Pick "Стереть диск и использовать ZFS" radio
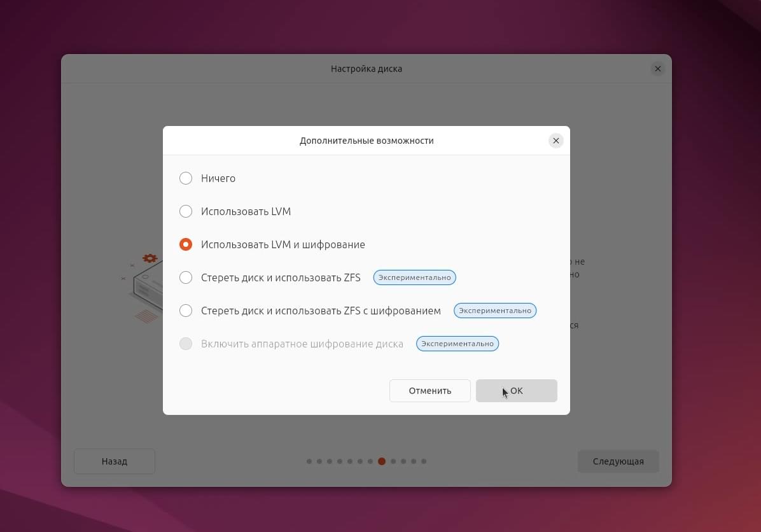The image size is (761, 532). click(x=185, y=277)
